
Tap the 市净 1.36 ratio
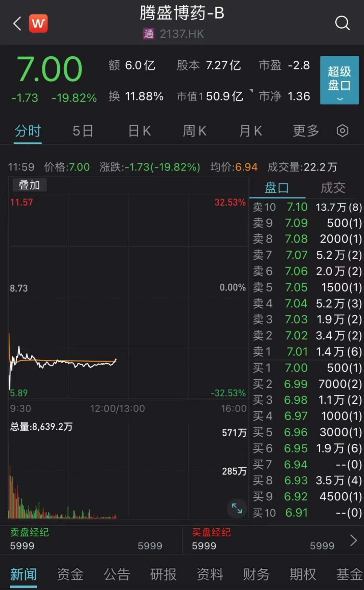click(284, 96)
